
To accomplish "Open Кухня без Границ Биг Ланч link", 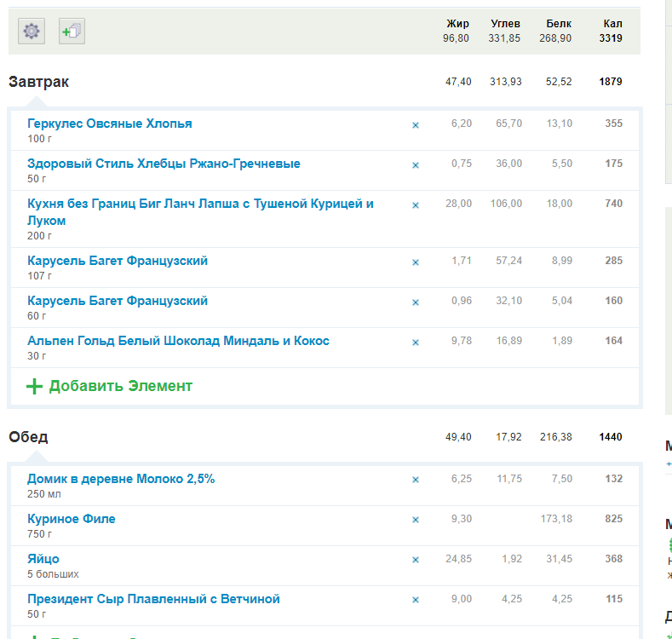I will [x=200, y=204].
